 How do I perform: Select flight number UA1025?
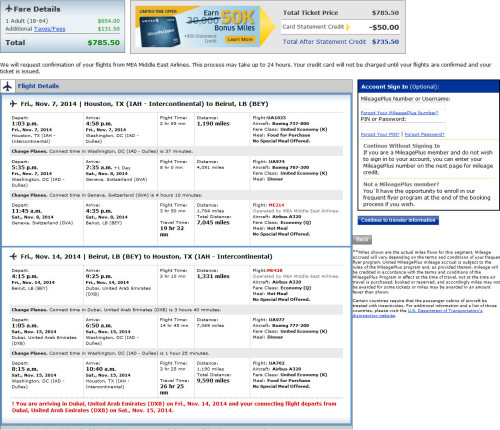click(276, 118)
